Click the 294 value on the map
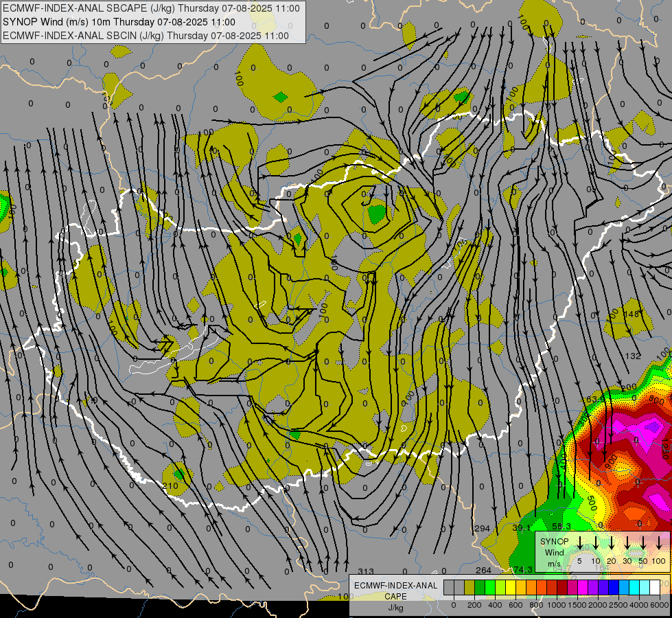 coord(482,528)
